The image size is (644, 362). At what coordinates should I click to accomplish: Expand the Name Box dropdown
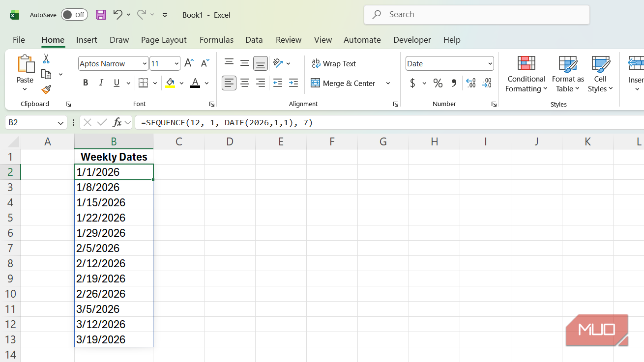(x=61, y=122)
